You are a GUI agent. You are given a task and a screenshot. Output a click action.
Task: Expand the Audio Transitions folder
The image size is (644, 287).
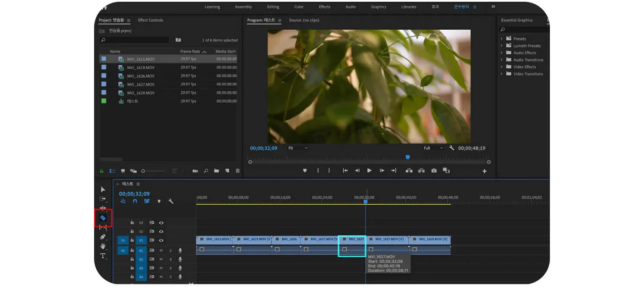[502, 60]
